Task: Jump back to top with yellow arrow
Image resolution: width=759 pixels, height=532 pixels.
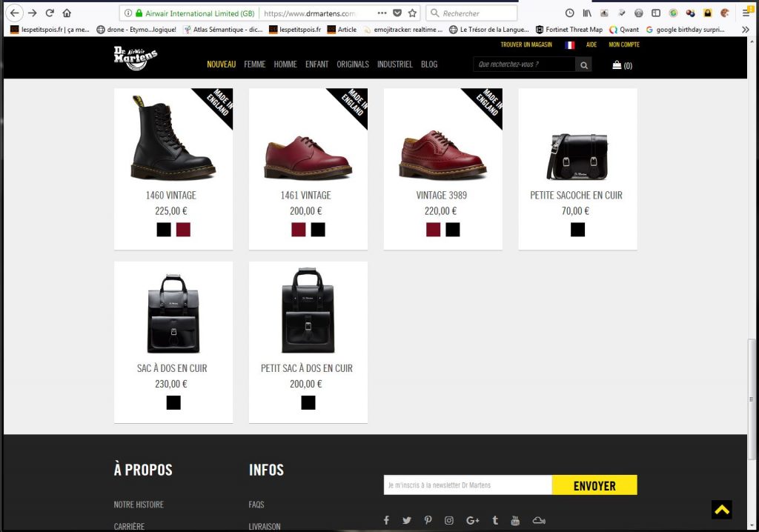Action: tap(721, 509)
